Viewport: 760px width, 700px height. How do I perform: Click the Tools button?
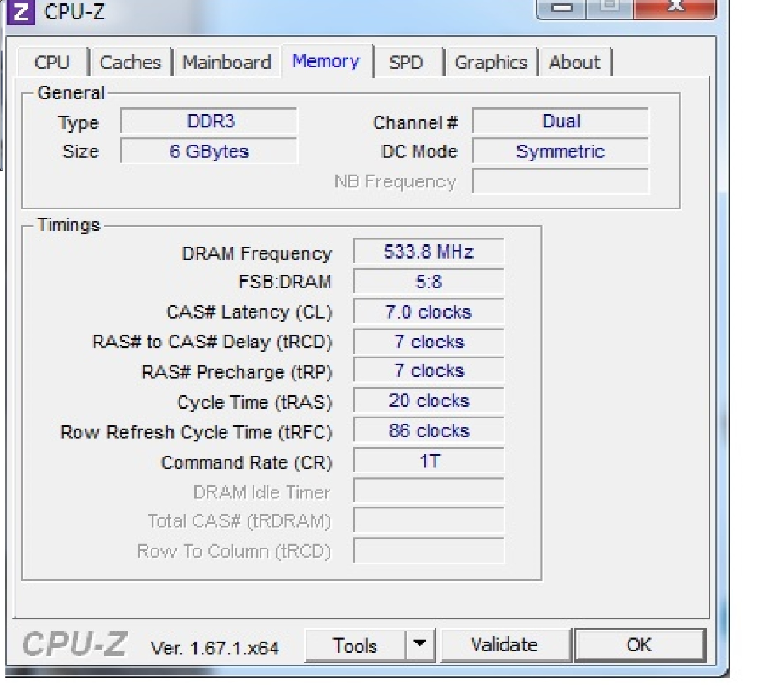click(x=355, y=645)
